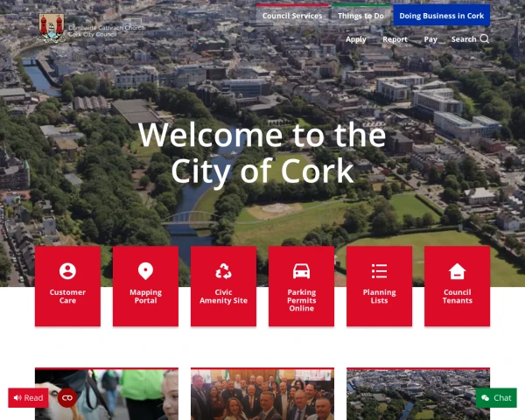The height and width of the screenshot is (420, 525).
Task: Select the Civic Amenity Site recycling tile
Action: pyautogui.click(x=223, y=285)
